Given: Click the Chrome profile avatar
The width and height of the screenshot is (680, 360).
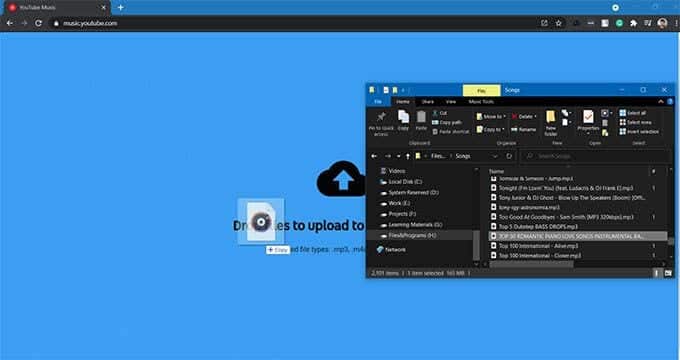Looking at the screenshot, I should tap(662, 23).
